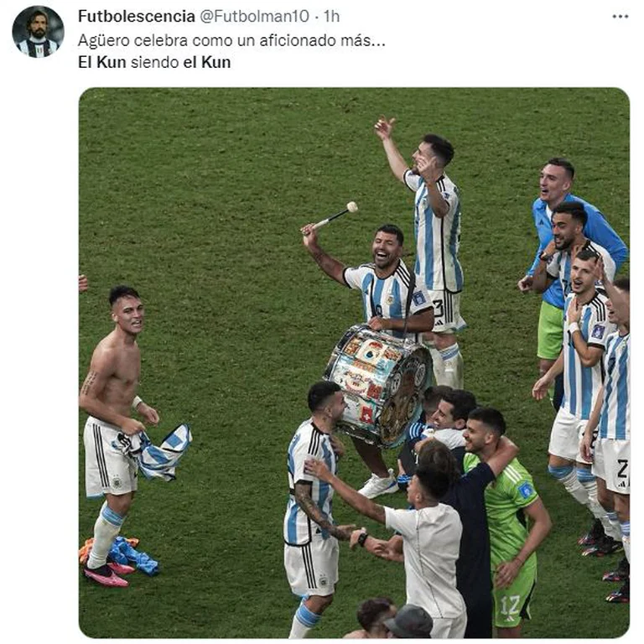Open the Futbolescencia display name link
The height and width of the screenshot is (644, 644).
[137, 17]
